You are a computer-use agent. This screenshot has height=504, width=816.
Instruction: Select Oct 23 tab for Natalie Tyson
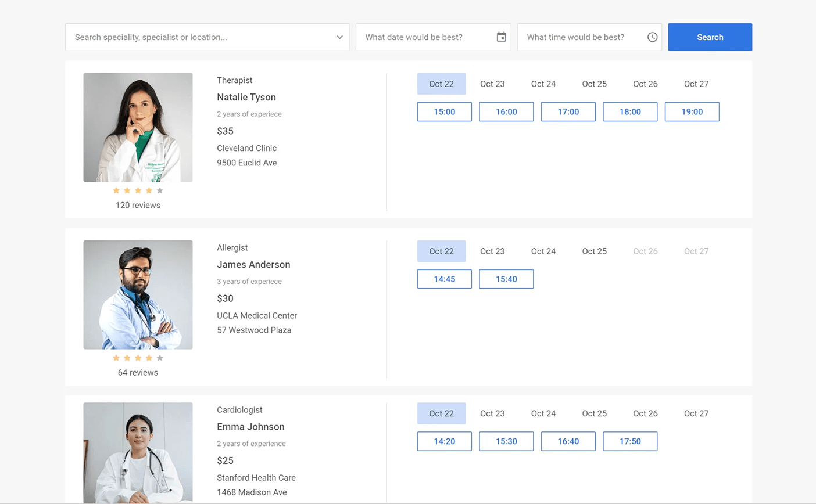click(x=492, y=84)
